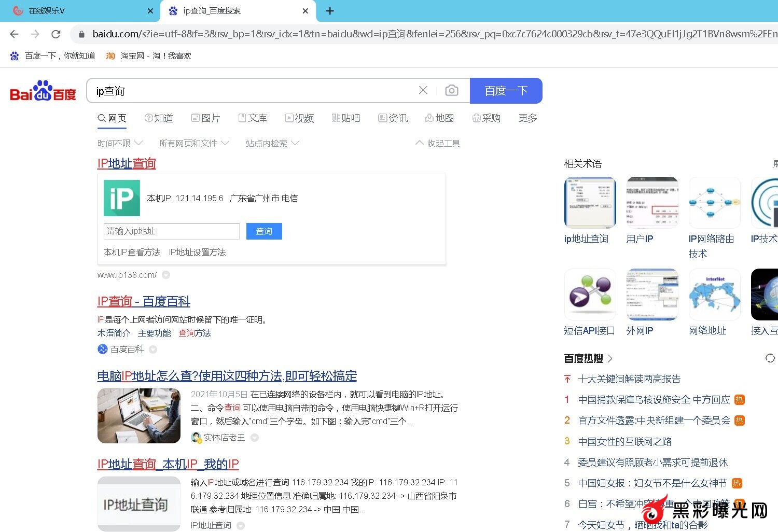
Task: Expand the 时间不限 time filter dropdown
Action: point(120,143)
